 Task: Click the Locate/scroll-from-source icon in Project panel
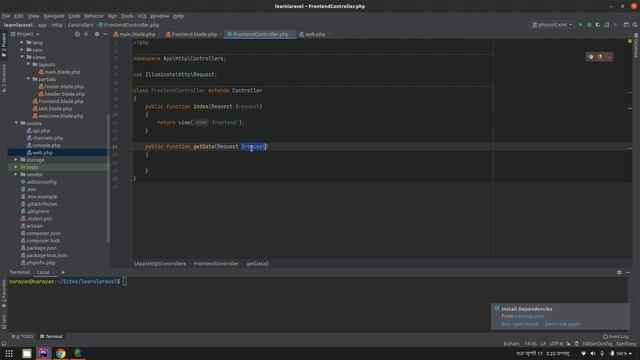pos(77,34)
